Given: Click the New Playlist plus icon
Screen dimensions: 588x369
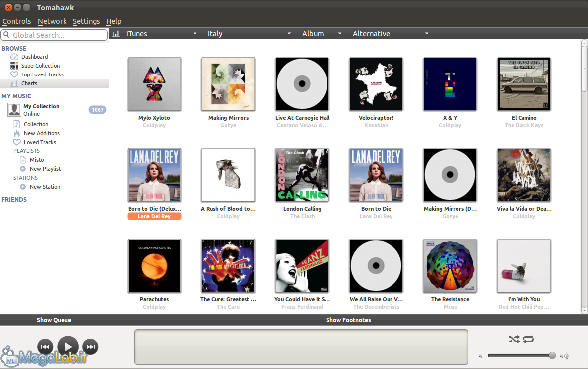Looking at the screenshot, I should pyautogui.click(x=23, y=169).
